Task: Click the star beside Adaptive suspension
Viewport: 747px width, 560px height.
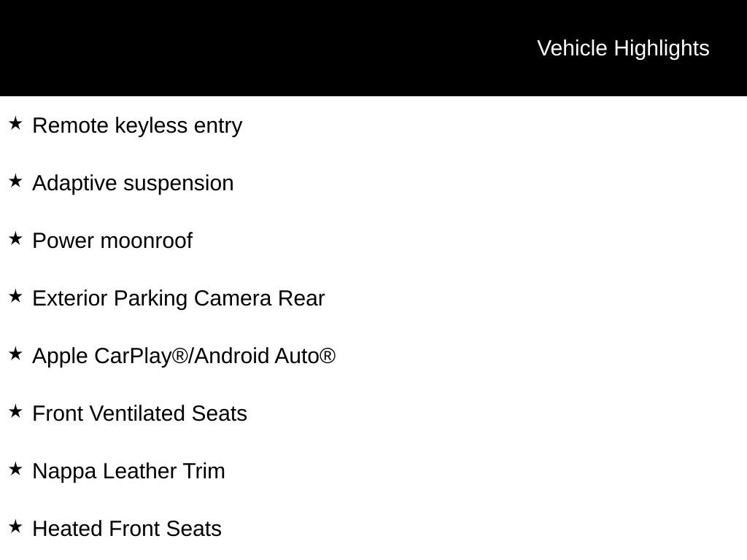Action: 15,181
